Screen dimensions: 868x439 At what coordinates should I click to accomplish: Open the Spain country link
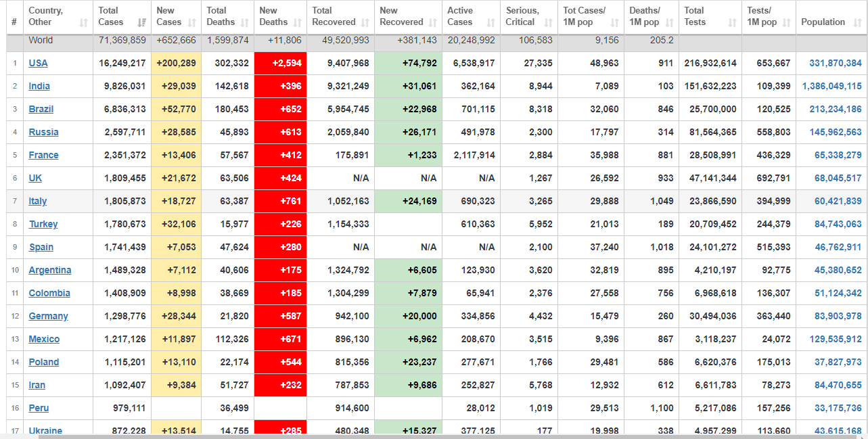(41, 247)
